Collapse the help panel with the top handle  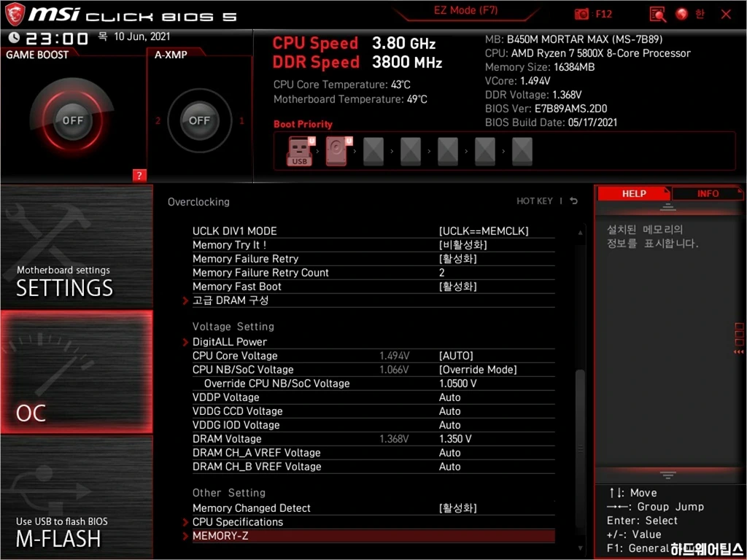667,206
